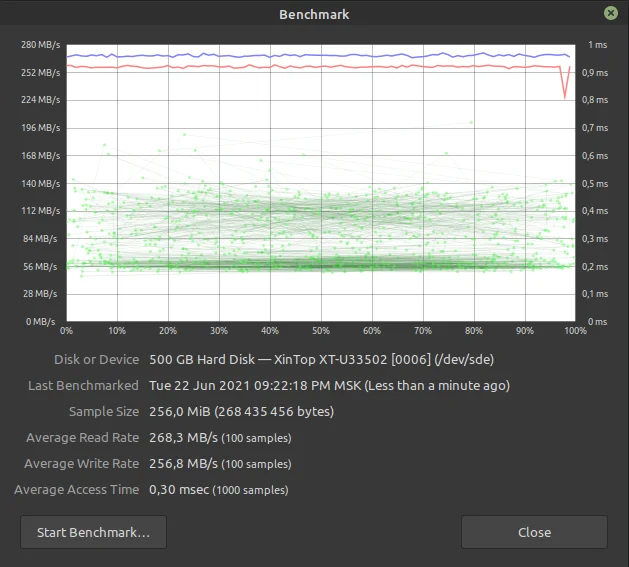Click the 0,3 ms axis label

(x=595, y=239)
